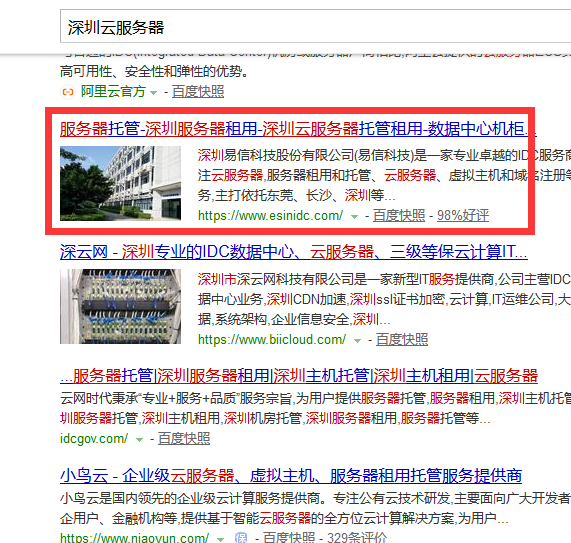
Task: Expand dropdown arrow beside biicloud.com URL
Action: click(357, 341)
